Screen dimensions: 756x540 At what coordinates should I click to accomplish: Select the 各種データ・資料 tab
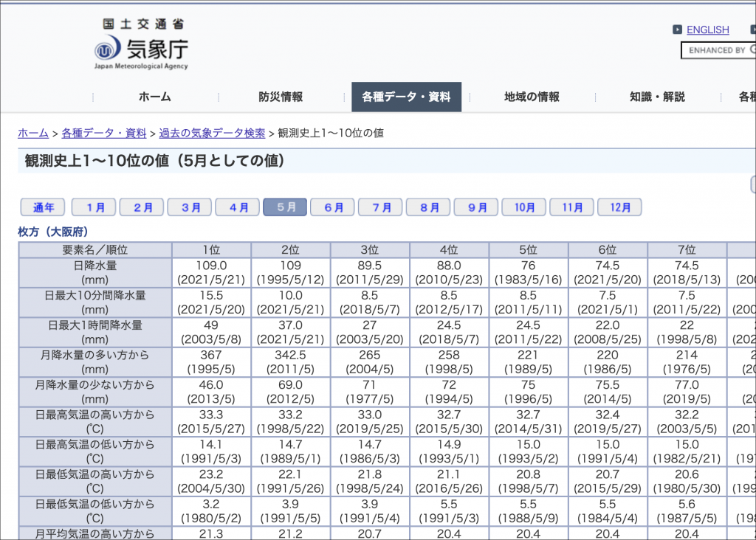[x=406, y=97]
